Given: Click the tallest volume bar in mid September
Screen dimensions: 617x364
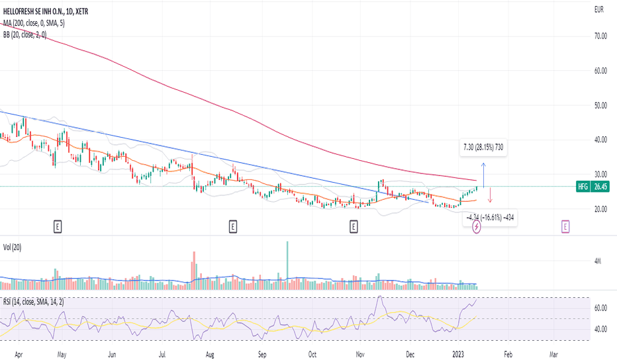Looking at the screenshot, I should [287, 265].
